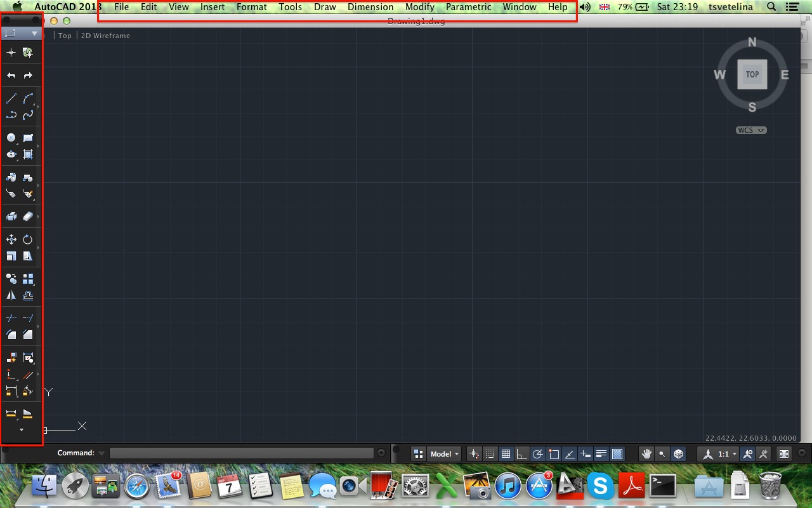
Task: Select the Hatch tool
Action: (x=28, y=154)
